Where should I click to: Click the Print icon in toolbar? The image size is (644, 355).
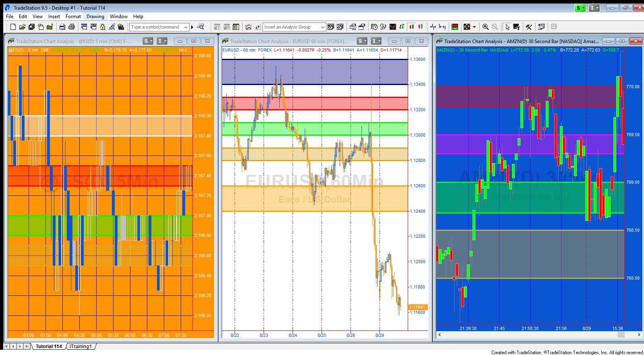click(72, 27)
